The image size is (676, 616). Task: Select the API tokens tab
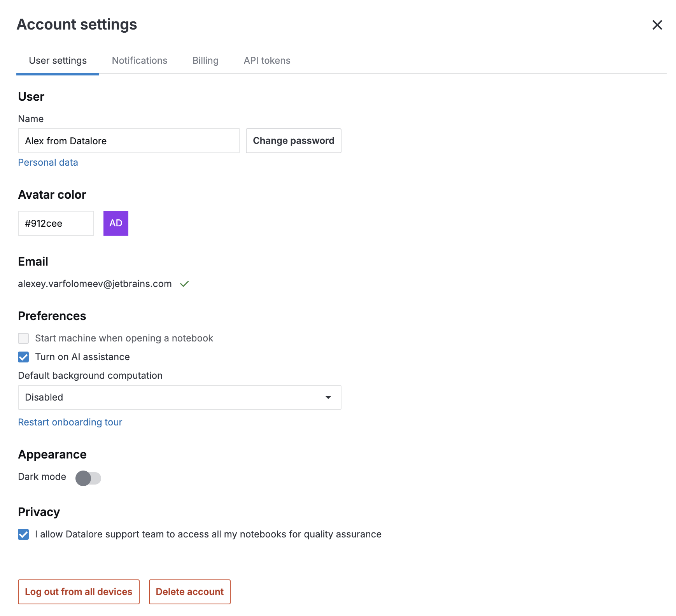(x=267, y=60)
